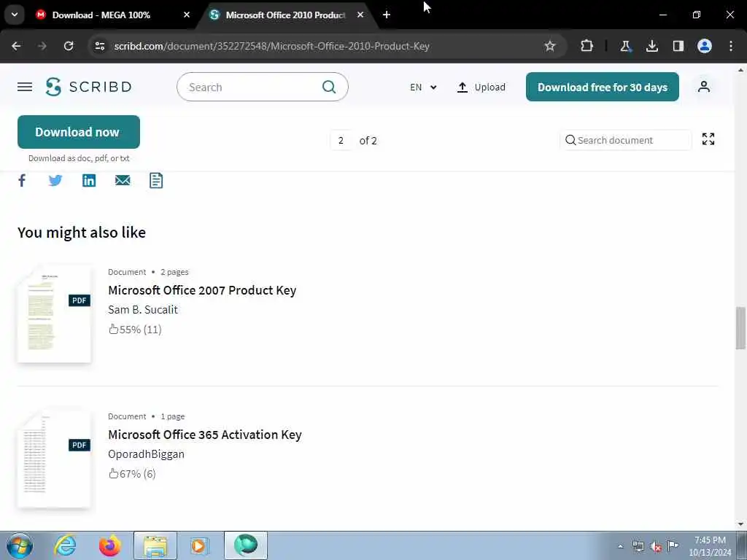Click the Scribd logo
The height and width of the screenshot is (560, 747).
click(88, 87)
